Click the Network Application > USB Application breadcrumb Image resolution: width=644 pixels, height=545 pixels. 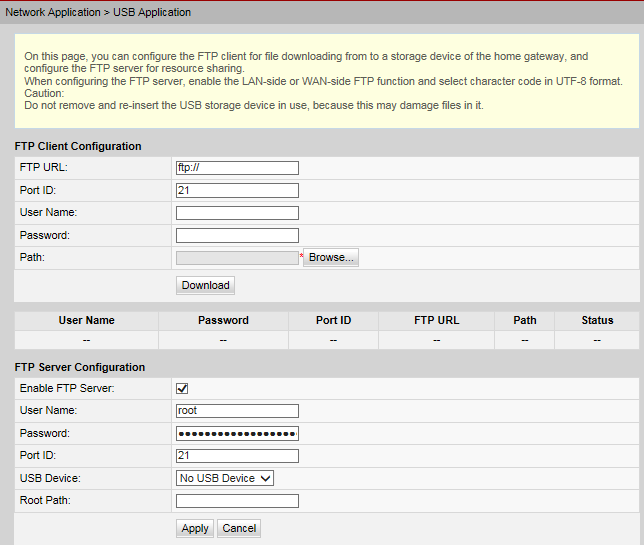(98, 12)
